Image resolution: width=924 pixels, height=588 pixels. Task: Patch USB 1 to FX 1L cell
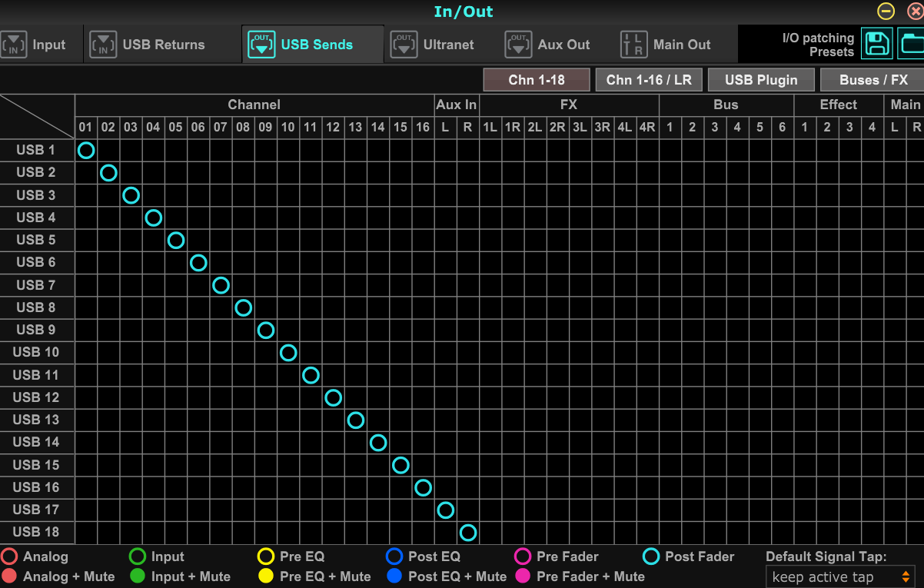(490, 150)
